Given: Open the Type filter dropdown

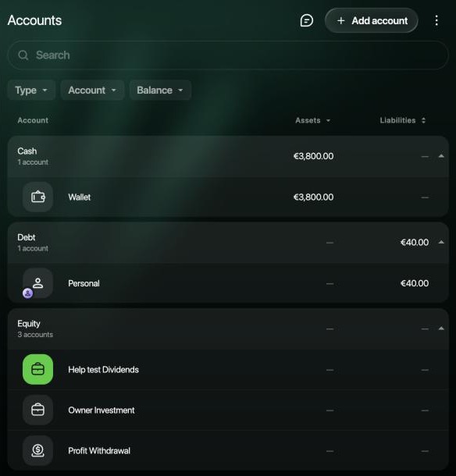Looking at the screenshot, I should [x=31, y=91].
